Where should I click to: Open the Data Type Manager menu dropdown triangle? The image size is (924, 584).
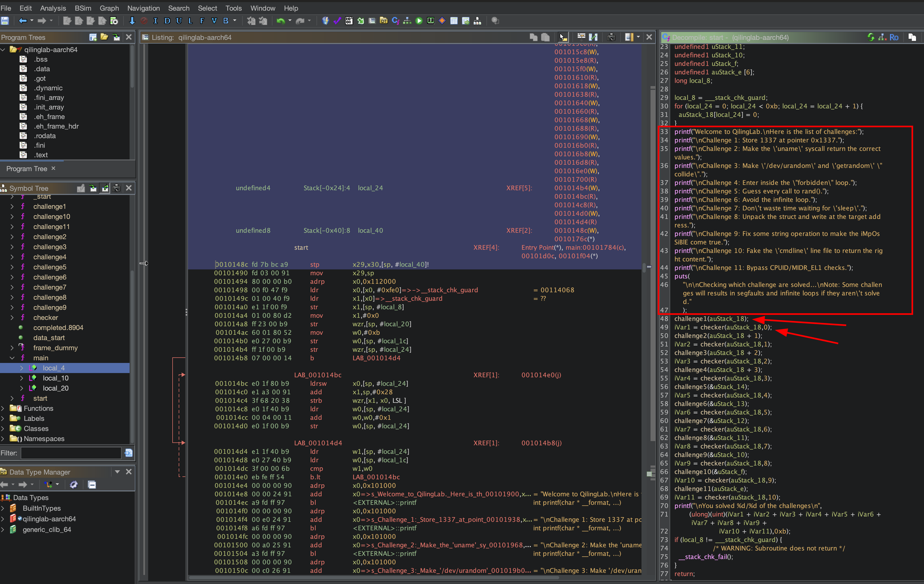117,472
